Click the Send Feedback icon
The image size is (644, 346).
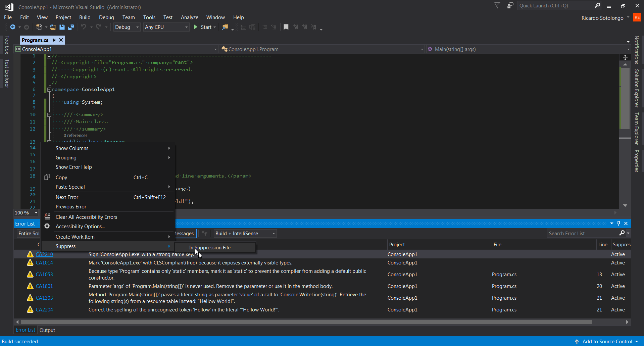tap(510, 5)
